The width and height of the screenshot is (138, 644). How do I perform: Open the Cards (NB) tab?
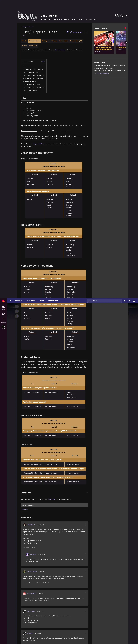coord(33,46)
